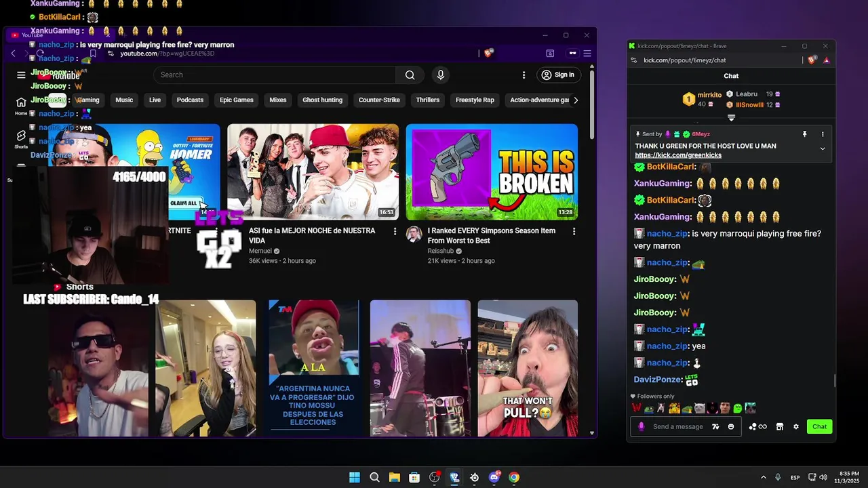
Task: Select the Music category chip
Action: [124, 100]
